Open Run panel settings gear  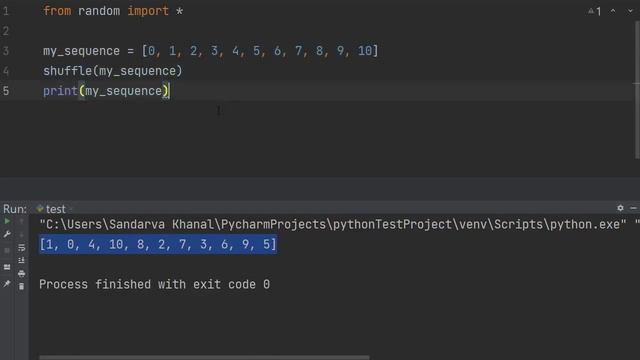pos(620,208)
